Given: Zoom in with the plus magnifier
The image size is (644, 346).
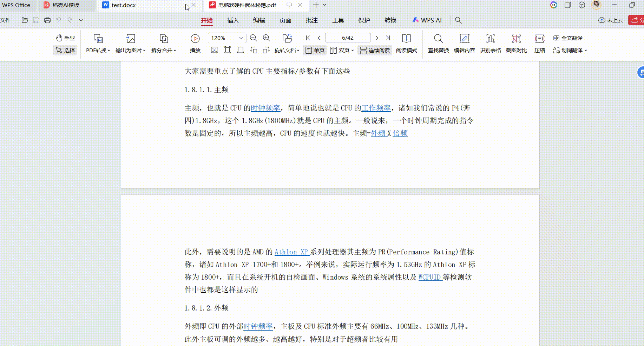Looking at the screenshot, I should click(267, 38).
